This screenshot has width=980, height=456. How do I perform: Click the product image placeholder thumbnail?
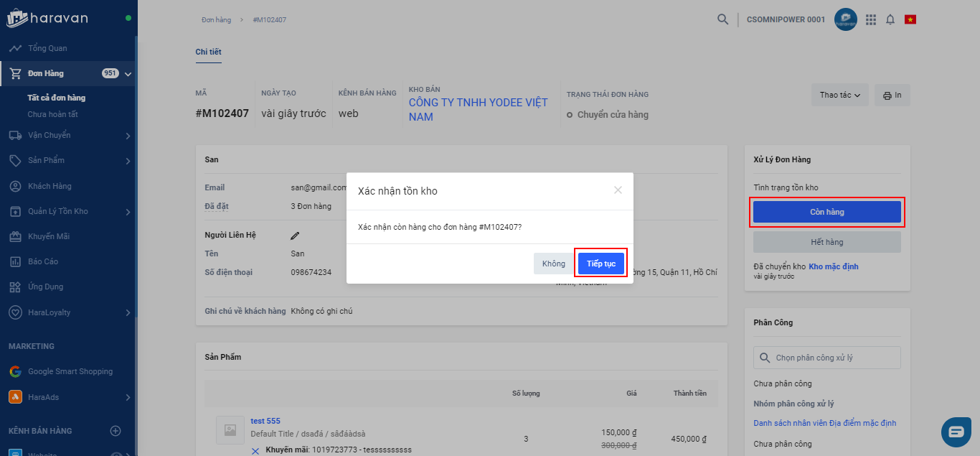(x=230, y=429)
